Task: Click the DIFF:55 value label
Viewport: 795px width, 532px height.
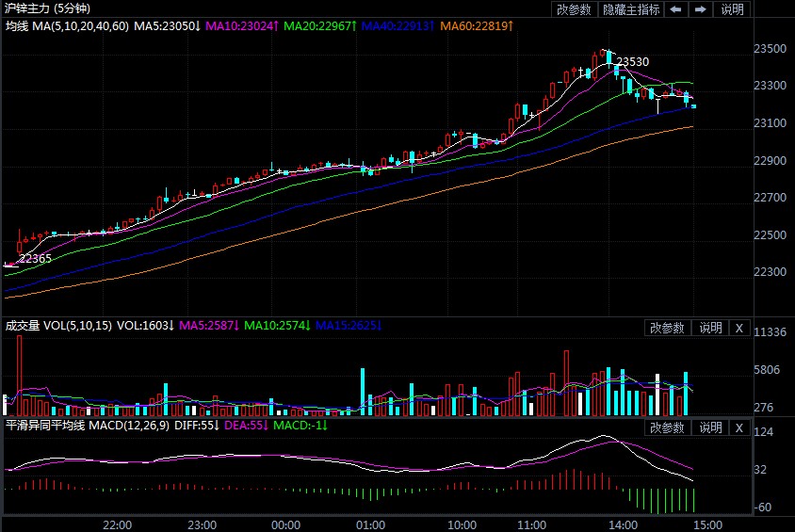Action: click(x=197, y=425)
